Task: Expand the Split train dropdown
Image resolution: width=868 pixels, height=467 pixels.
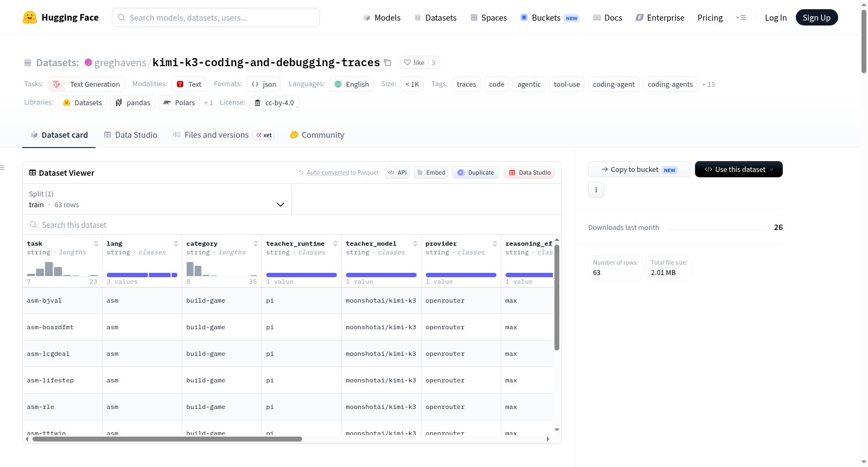Action: [x=157, y=199]
